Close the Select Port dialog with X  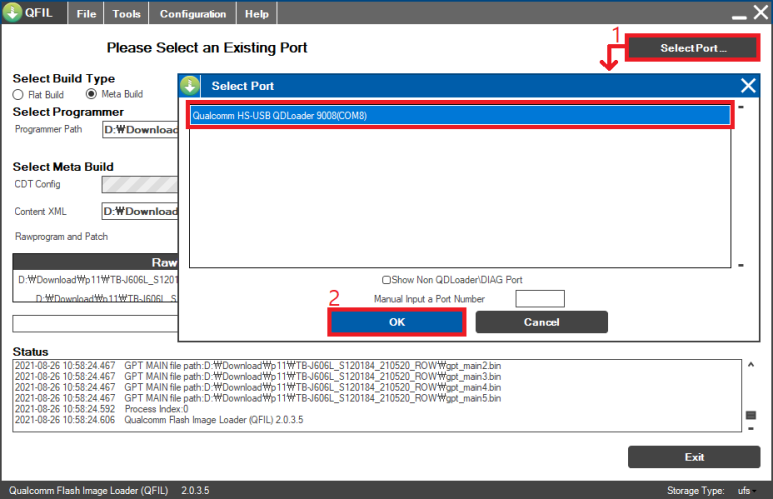point(748,86)
